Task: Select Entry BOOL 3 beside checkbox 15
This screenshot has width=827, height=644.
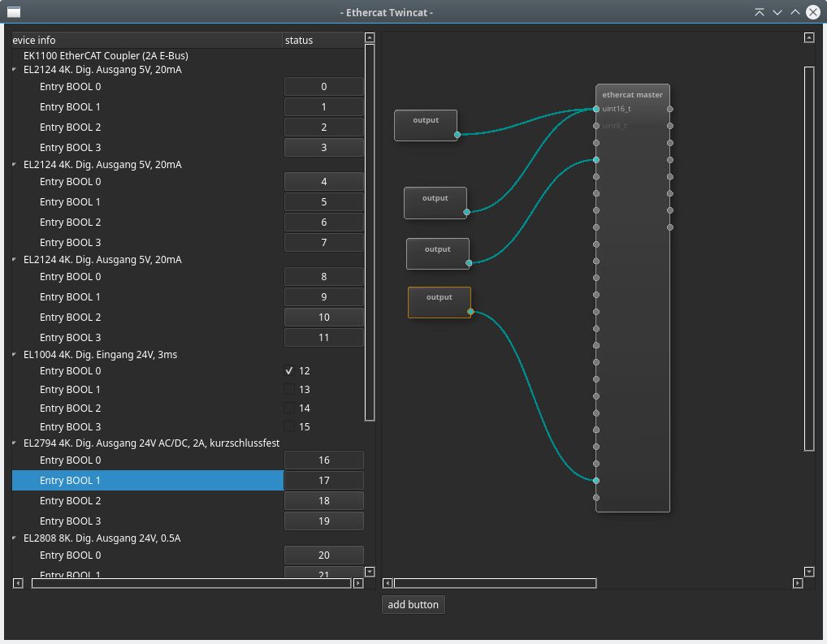Action: (x=147, y=426)
